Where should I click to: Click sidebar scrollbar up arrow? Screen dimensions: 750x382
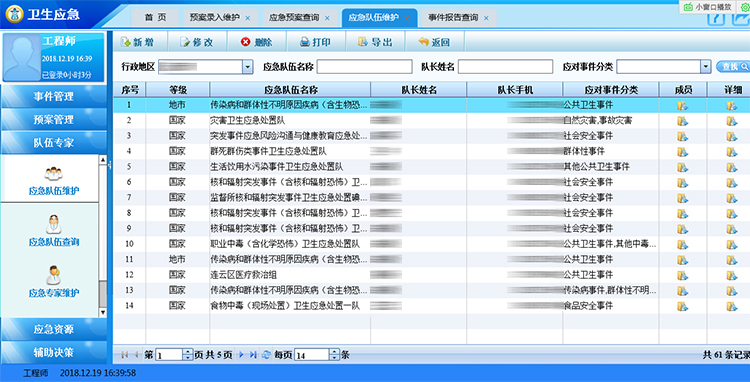click(x=103, y=159)
